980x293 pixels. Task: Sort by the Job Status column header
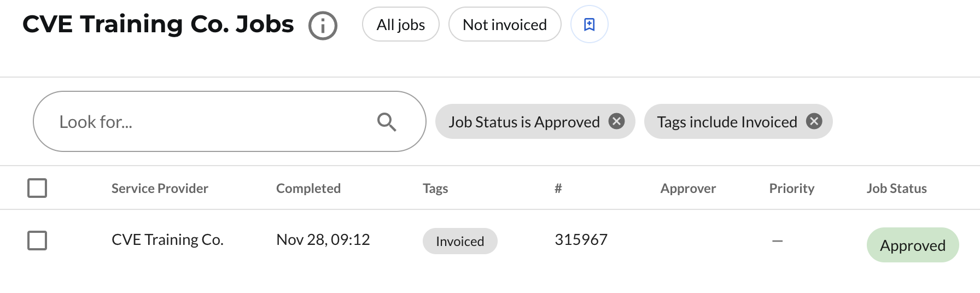896,189
